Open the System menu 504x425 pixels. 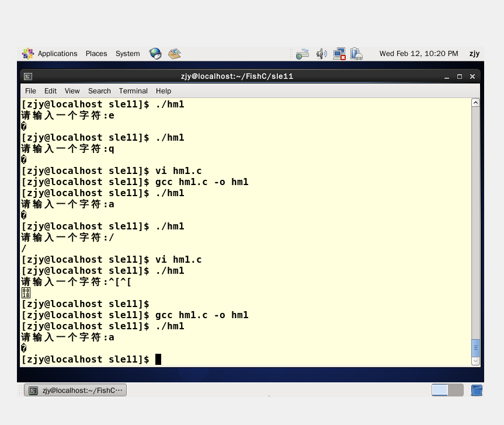coord(128,54)
